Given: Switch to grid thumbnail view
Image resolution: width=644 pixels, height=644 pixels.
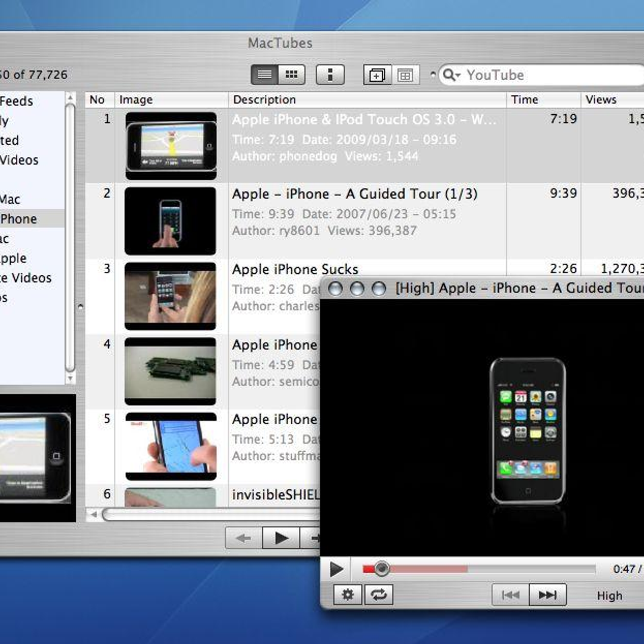Looking at the screenshot, I should coord(291,74).
